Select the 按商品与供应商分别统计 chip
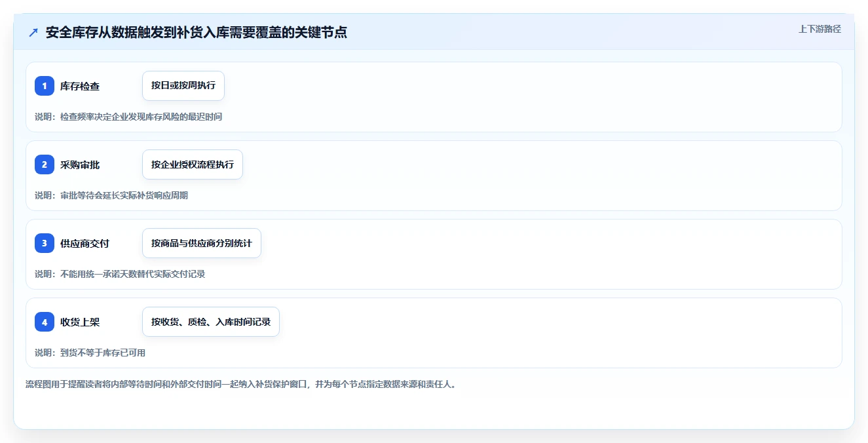Viewport: 868px width, 443px height. pos(202,243)
